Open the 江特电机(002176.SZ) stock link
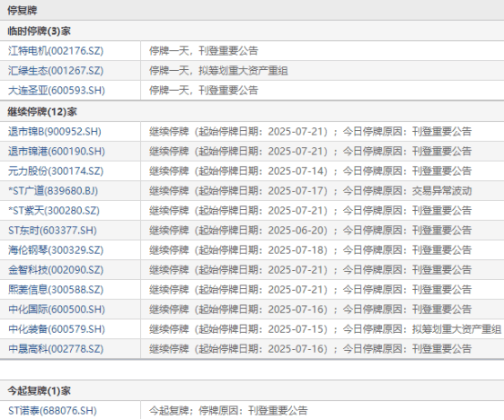The image size is (504, 420). pyautogui.click(x=55, y=51)
